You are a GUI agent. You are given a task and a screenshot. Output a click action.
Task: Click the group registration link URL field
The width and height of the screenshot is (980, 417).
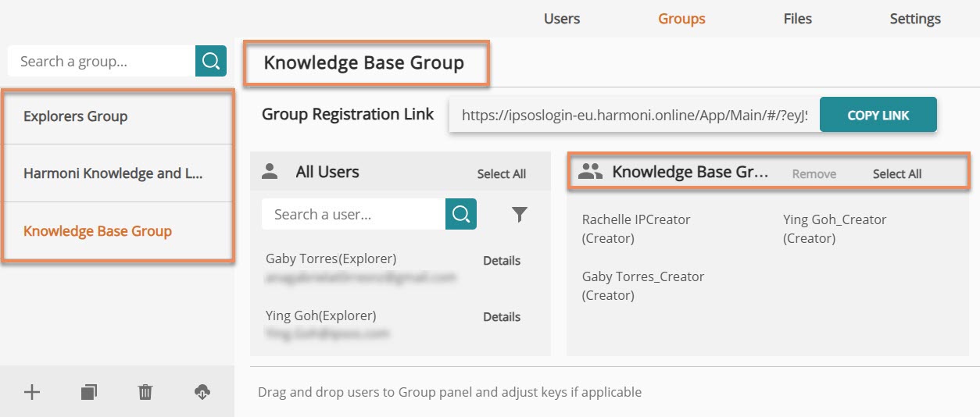(x=635, y=115)
